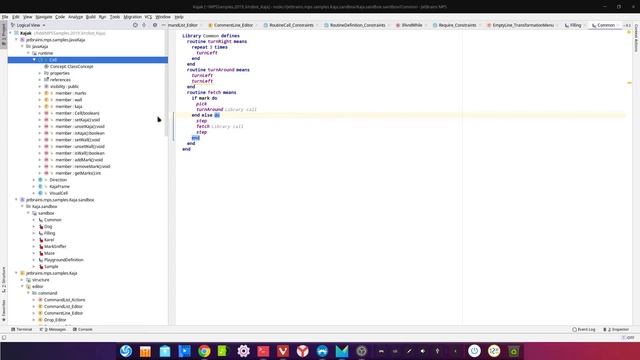
Task: Open system settings gear in dock
Action: coord(244,351)
